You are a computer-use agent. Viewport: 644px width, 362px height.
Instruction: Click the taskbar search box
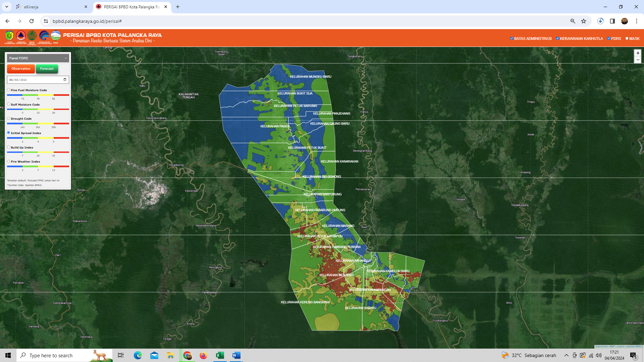point(64,355)
